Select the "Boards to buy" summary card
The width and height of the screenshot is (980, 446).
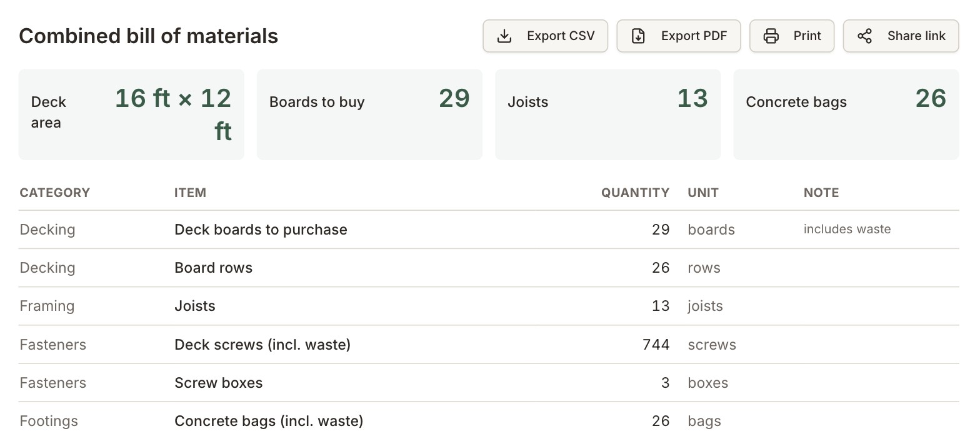[369, 114]
